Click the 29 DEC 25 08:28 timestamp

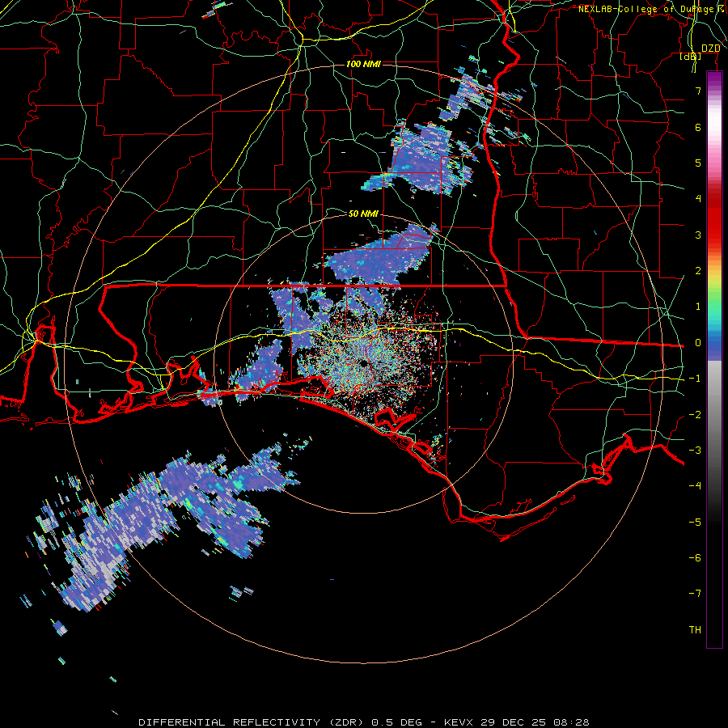[x=535, y=722]
